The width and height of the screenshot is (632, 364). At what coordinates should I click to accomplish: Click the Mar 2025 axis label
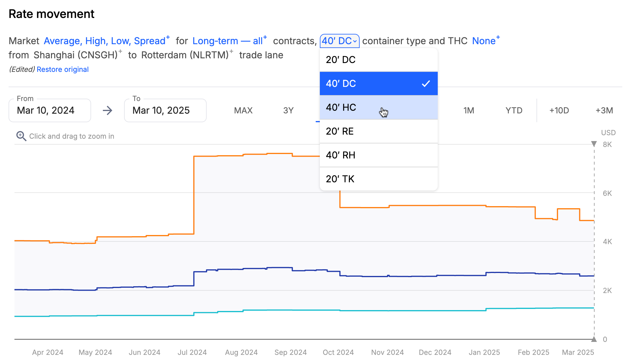578,353
